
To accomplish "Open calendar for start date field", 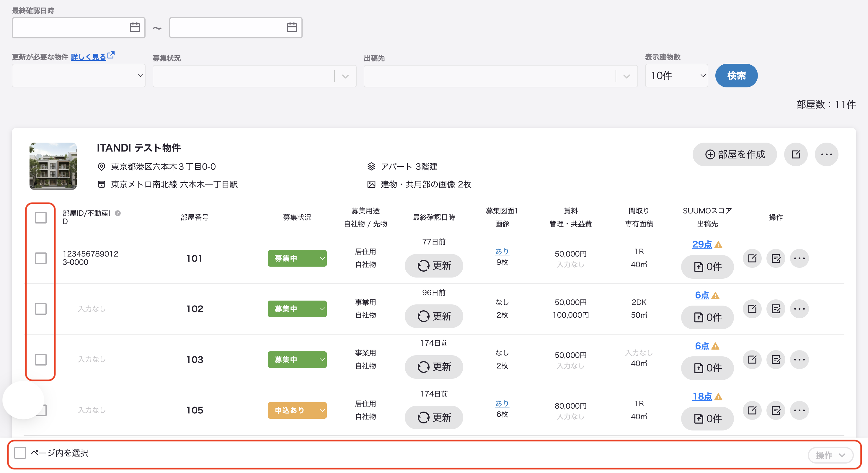I will pos(135,27).
